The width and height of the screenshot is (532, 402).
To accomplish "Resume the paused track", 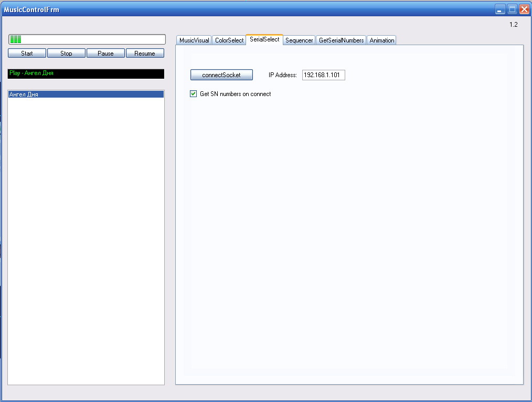I will click(x=145, y=53).
